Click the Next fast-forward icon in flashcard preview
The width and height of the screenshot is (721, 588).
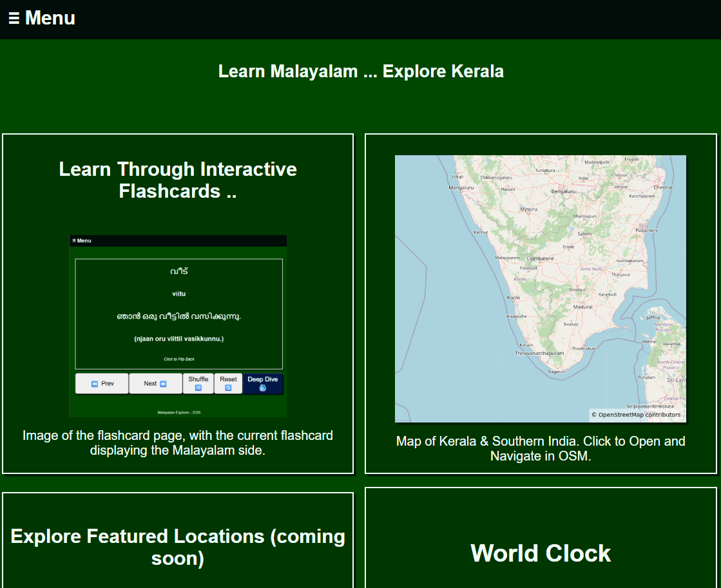coord(163,384)
